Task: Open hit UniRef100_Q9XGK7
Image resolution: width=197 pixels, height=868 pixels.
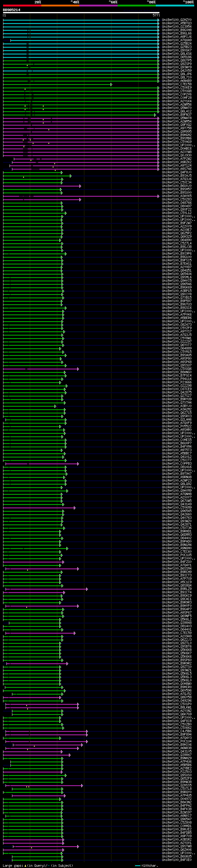Action: (177, 50)
